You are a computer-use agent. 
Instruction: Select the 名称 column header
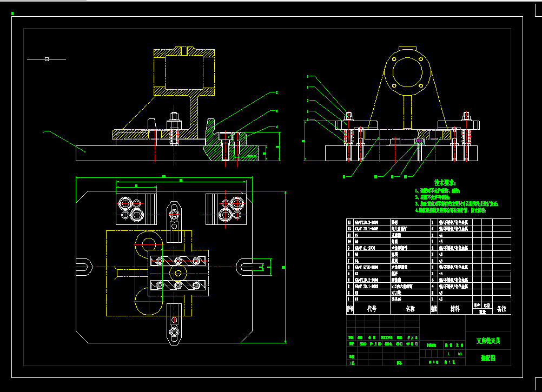(x=411, y=309)
